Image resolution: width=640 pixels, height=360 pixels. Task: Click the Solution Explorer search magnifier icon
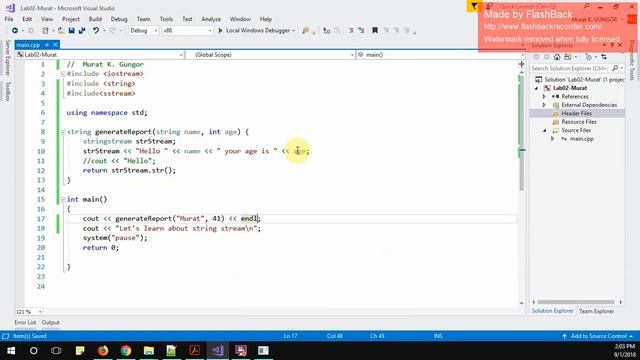[x=615, y=68]
